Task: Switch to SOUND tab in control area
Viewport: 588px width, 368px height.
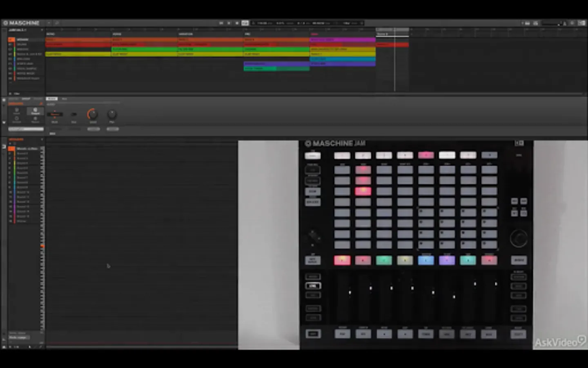Action: tap(38, 99)
